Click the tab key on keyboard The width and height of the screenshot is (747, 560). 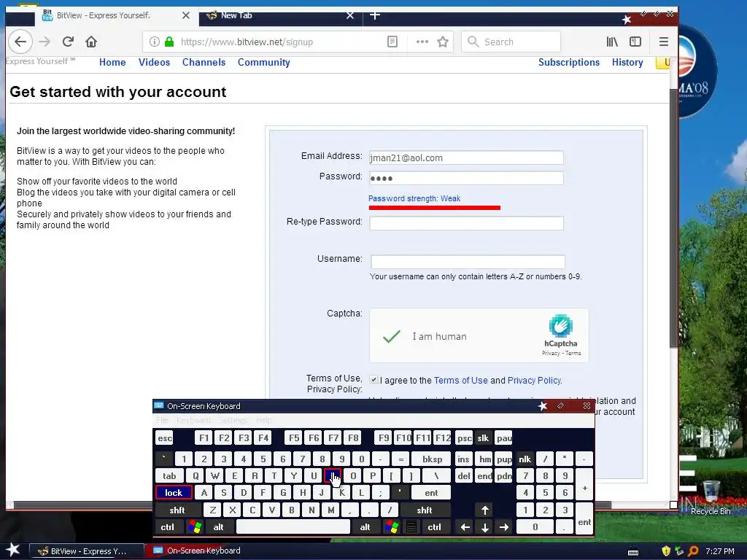tap(169, 475)
